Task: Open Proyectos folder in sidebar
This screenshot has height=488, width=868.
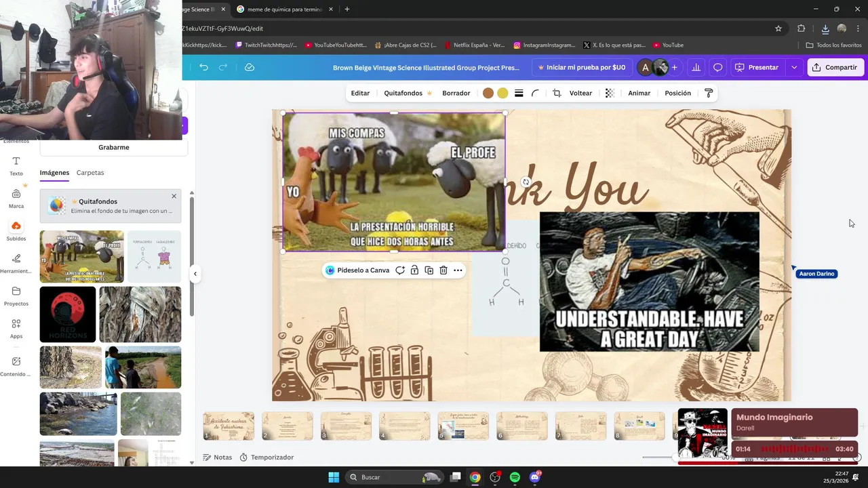Action: pos(16,296)
